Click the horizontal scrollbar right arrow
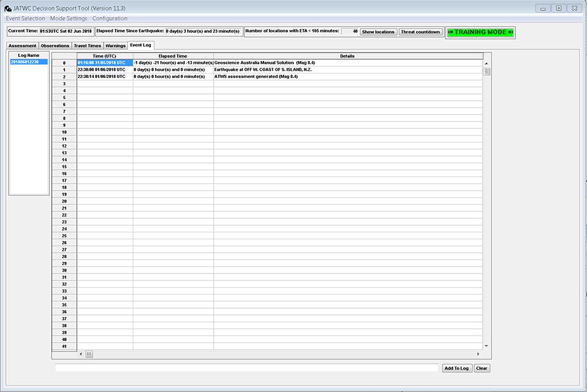The width and height of the screenshot is (587, 392). tap(478, 354)
